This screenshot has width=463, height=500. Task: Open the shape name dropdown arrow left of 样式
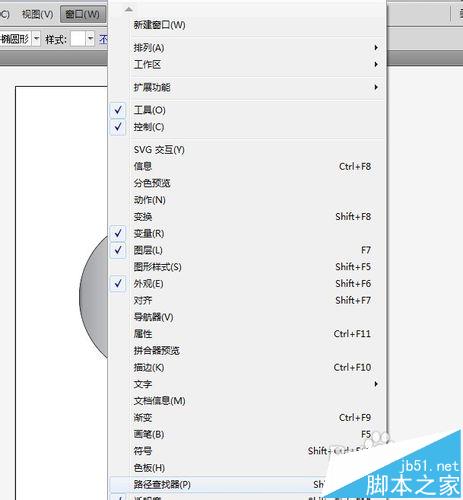coord(36,39)
